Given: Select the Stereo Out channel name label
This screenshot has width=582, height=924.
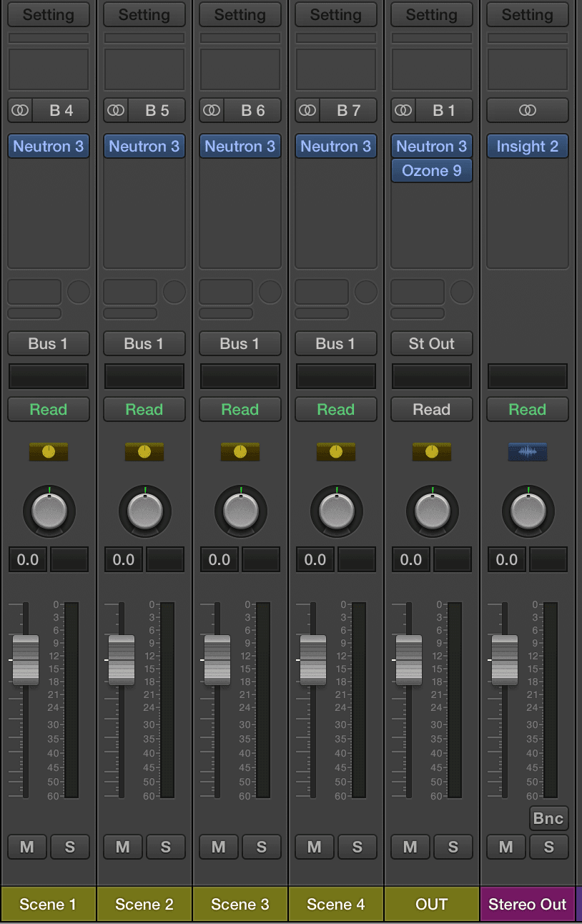Looking at the screenshot, I should [x=528, y=904].
